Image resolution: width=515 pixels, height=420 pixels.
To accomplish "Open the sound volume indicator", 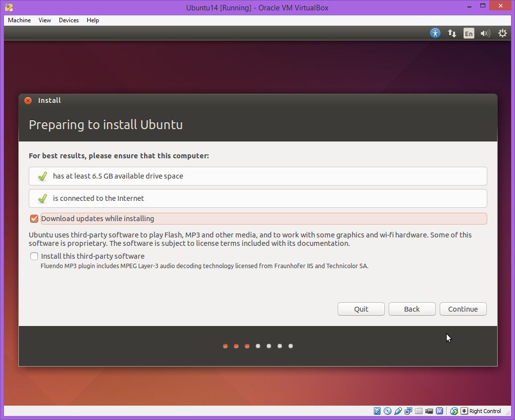I will pos(485,33).
